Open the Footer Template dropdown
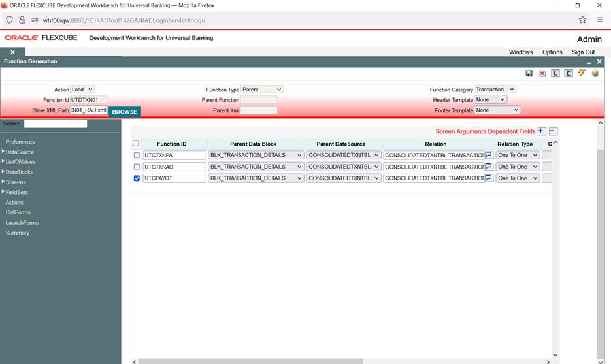 click(497, 110)
